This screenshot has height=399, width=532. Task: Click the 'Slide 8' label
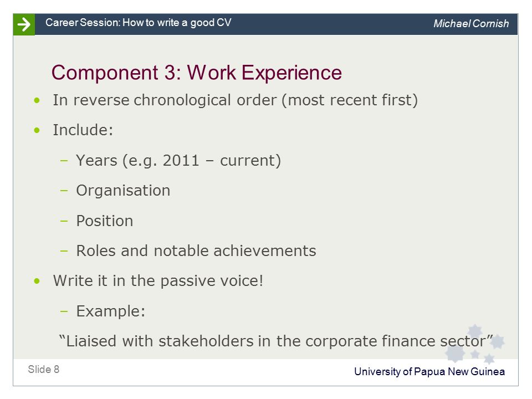point(43,369)
